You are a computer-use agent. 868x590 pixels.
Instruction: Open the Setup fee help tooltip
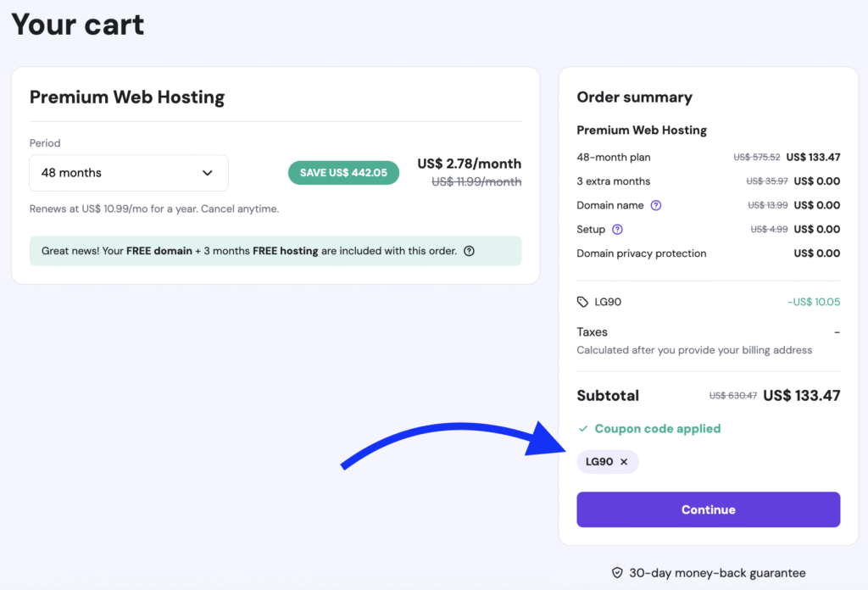pos(618,229)
